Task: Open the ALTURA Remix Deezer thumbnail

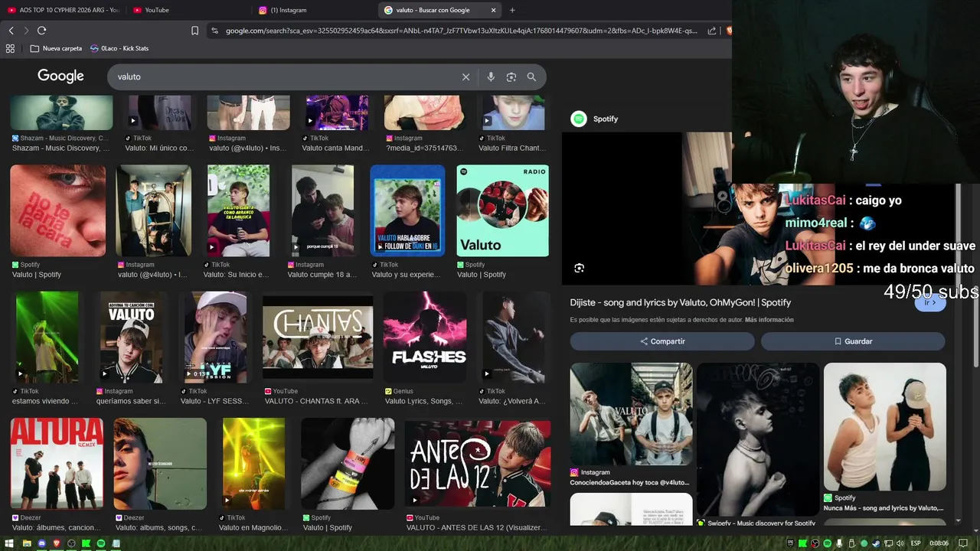Action: tap(57, 463)
